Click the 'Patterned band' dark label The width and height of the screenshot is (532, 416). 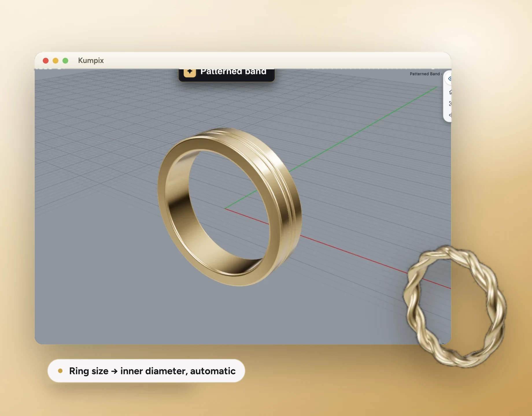click(226, 75)
